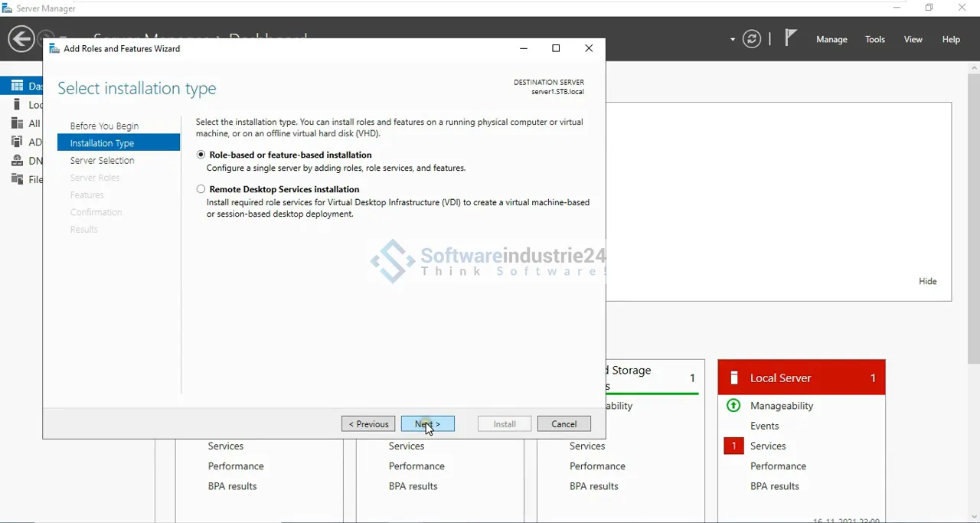
Task: Click Cancel button in wizard
Action: click(x=563, y=424)
